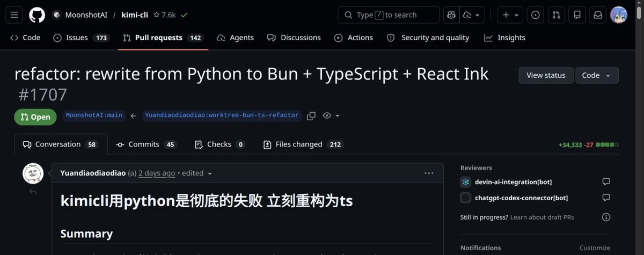Open the Code dropdown button
The image size is (644, 255).
597,75
